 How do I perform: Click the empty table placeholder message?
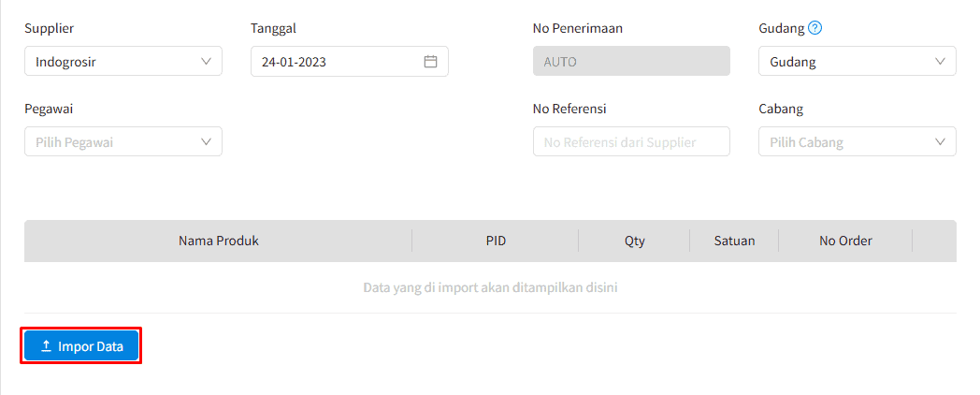click(x=490, y=288)
